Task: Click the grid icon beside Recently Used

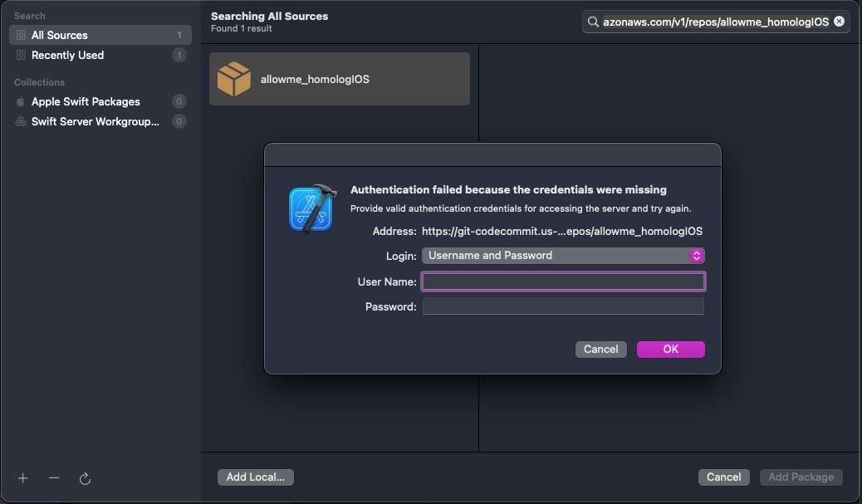Action: pos(21,55)
